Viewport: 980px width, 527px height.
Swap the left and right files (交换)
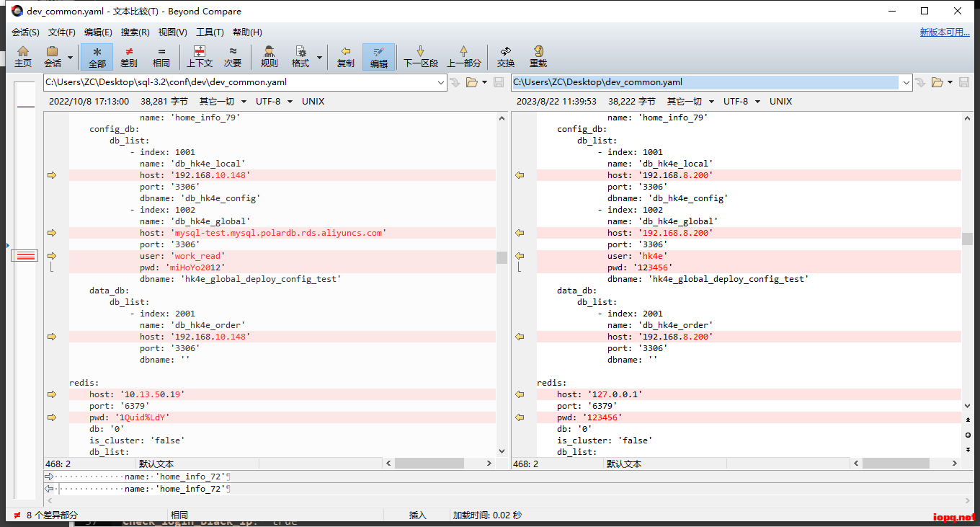click(x=505, y=56)
